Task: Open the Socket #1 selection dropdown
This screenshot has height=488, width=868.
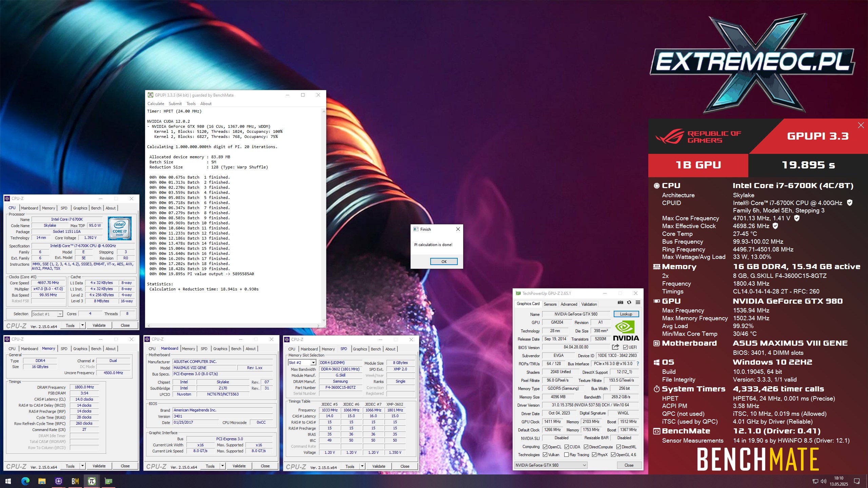Action: [47, 314]
